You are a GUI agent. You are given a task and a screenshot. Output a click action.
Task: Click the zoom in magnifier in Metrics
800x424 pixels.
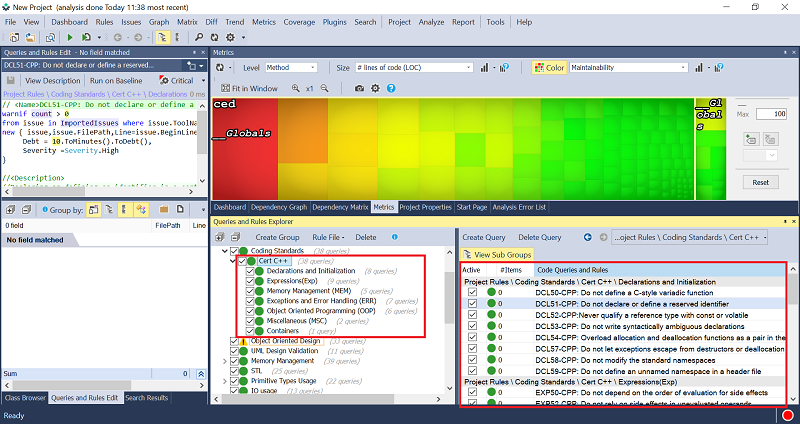tap(293, 88)
